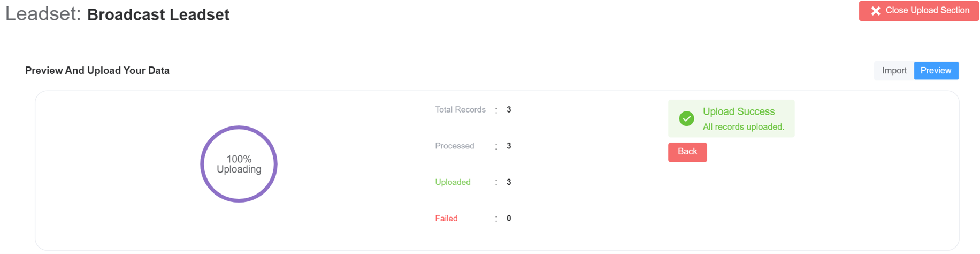Click the "All records uploaded." message
980x254 pixels.
pyautogui.click(x=743, y=127)
